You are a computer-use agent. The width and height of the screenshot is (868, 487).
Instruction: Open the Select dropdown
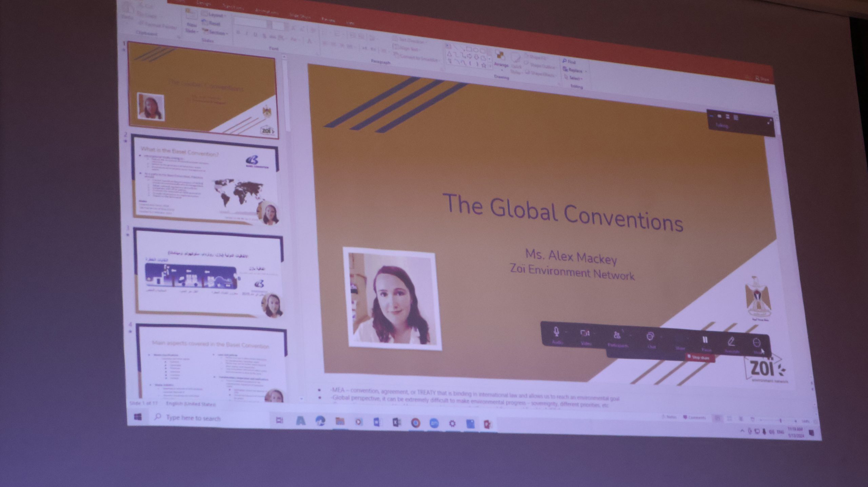574,78
